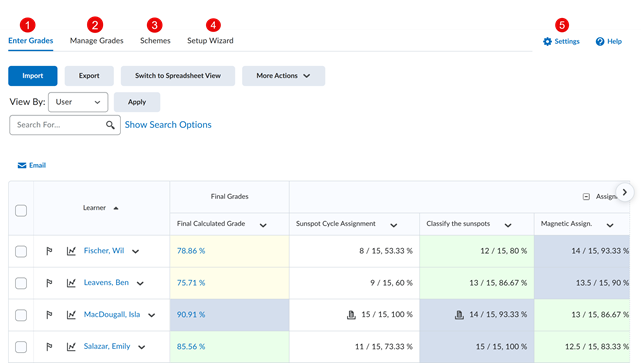
Task: Open learner link Salazar, Emily
Action: 107,346
